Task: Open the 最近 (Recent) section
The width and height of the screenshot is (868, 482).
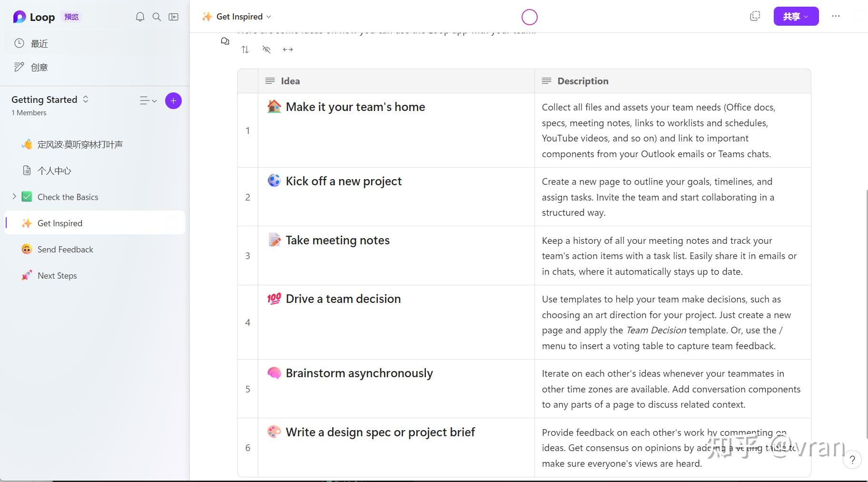Action: coord(95,43)
